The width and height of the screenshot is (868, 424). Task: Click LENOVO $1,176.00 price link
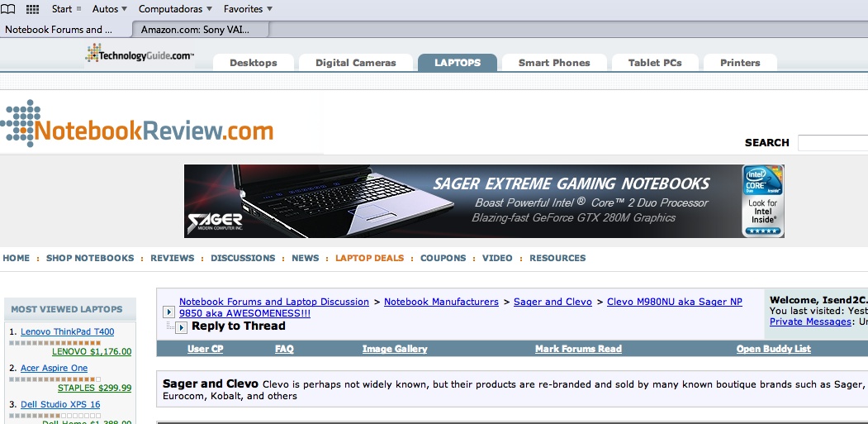[92, 351]
